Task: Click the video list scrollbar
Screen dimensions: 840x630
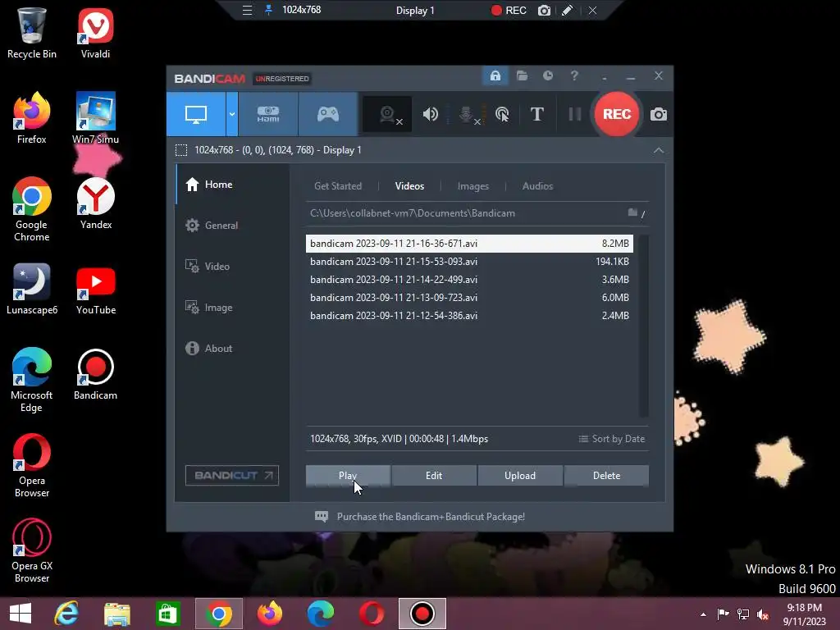Action: 643,326
